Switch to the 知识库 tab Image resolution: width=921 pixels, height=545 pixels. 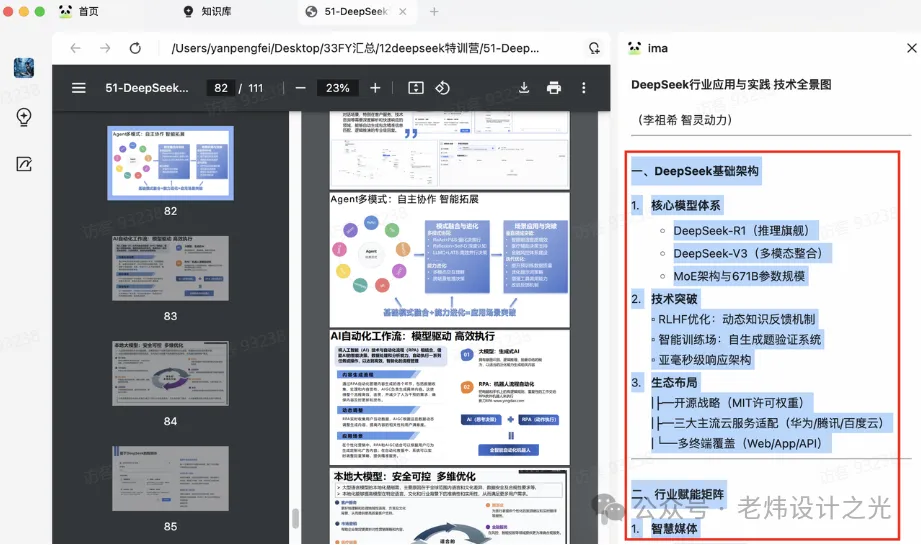tap(207, 11)
